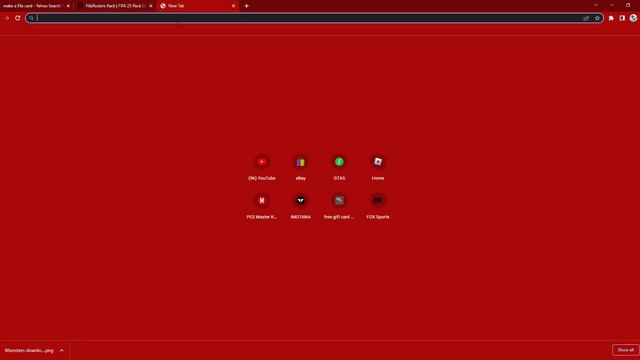Close the FifaRosters Pack tab
This screenshot has height=360, width=640.
pos(151,6)
